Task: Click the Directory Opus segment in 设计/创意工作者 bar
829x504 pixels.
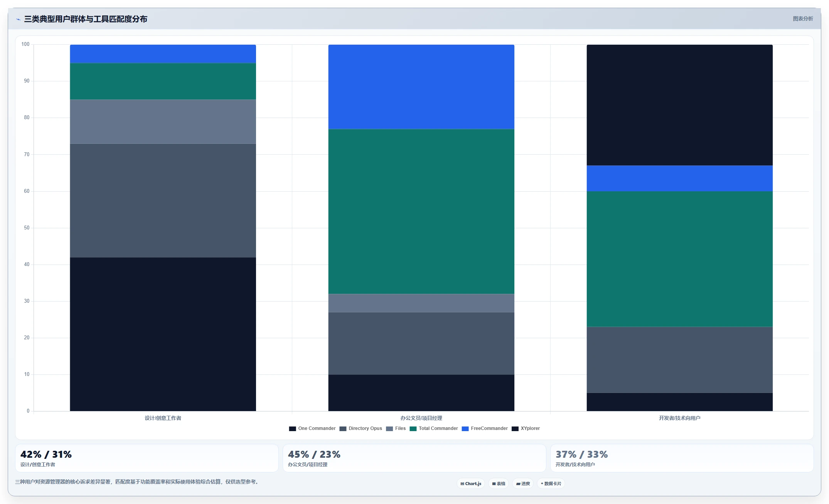Action: point(163,201)
